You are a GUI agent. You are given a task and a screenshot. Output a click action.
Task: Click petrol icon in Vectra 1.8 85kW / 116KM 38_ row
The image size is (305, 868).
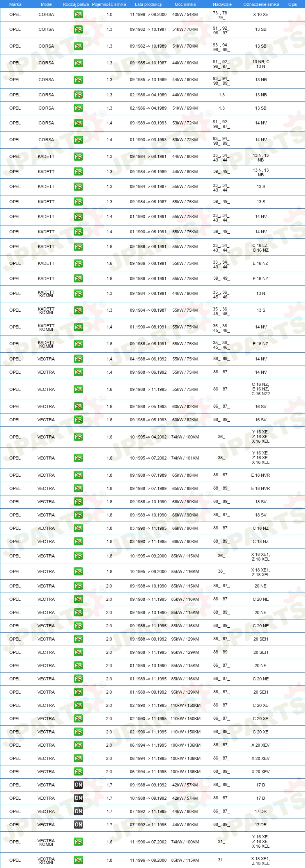[78, 572]
